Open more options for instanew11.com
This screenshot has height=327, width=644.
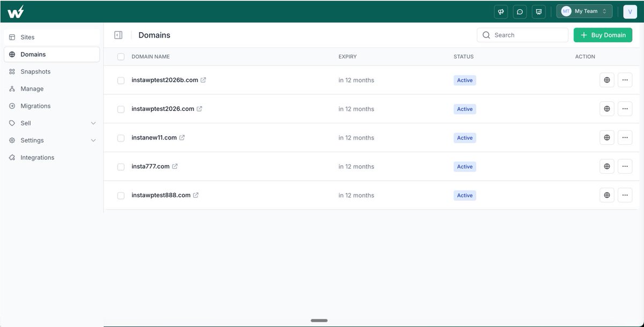(x=625, y=138)
